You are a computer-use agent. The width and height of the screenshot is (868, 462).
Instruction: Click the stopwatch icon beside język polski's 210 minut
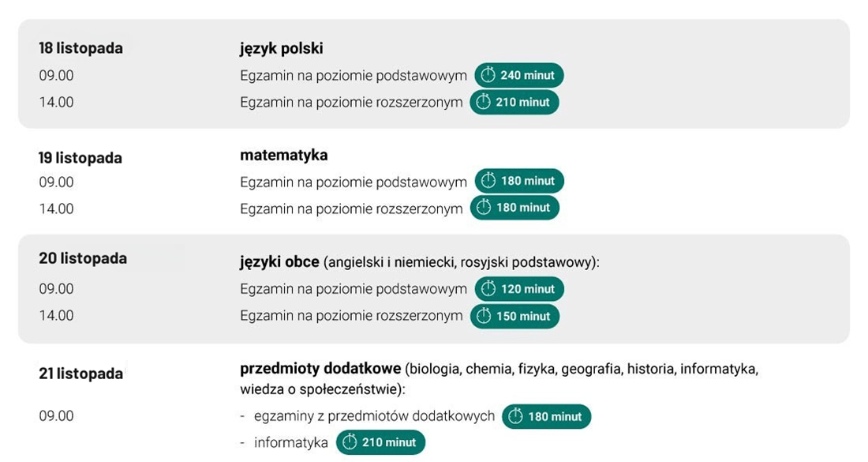point(484,102)
